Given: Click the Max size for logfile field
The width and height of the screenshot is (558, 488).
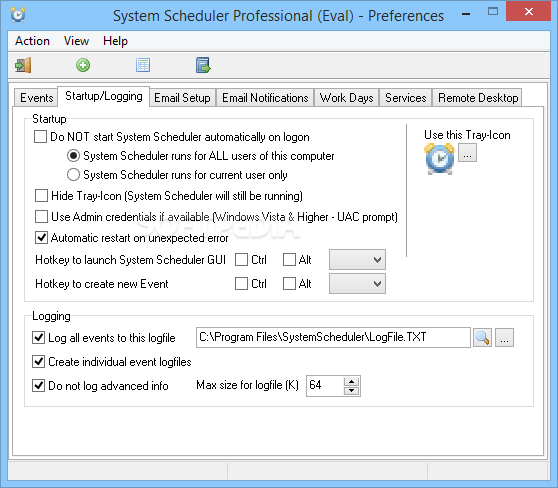Looking at the screenshot, I should [325, 385].
